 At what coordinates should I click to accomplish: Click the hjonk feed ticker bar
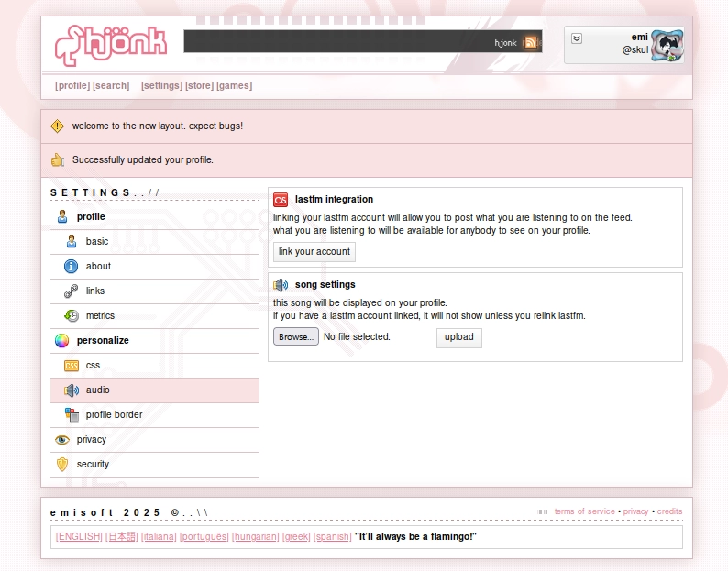(363, 41)
